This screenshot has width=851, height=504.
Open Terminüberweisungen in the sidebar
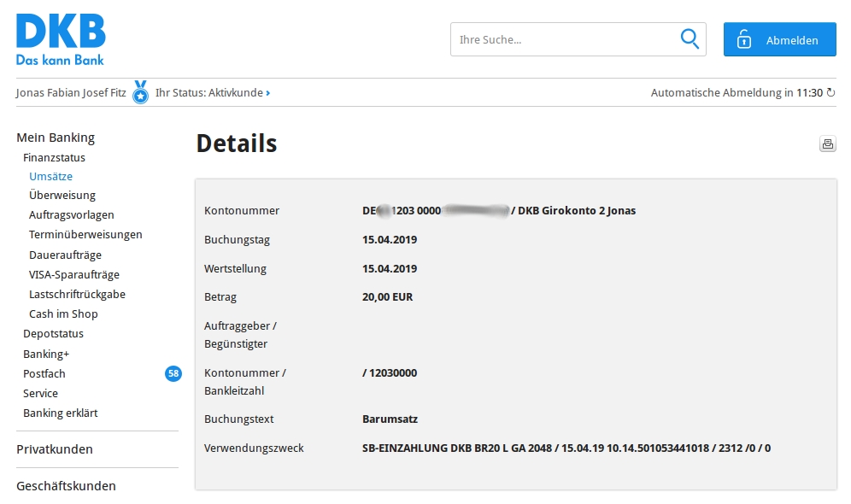(85, 235)
